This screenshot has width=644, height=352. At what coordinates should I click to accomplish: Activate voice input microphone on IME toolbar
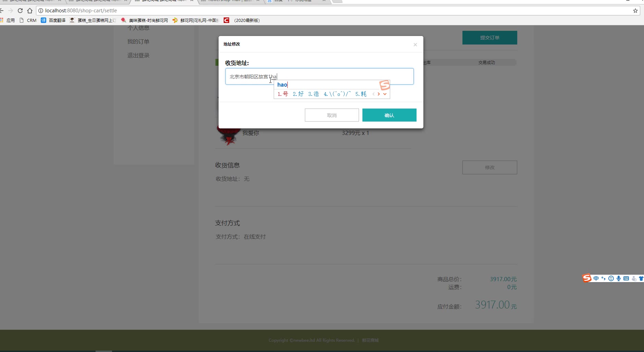coord(619,278)
